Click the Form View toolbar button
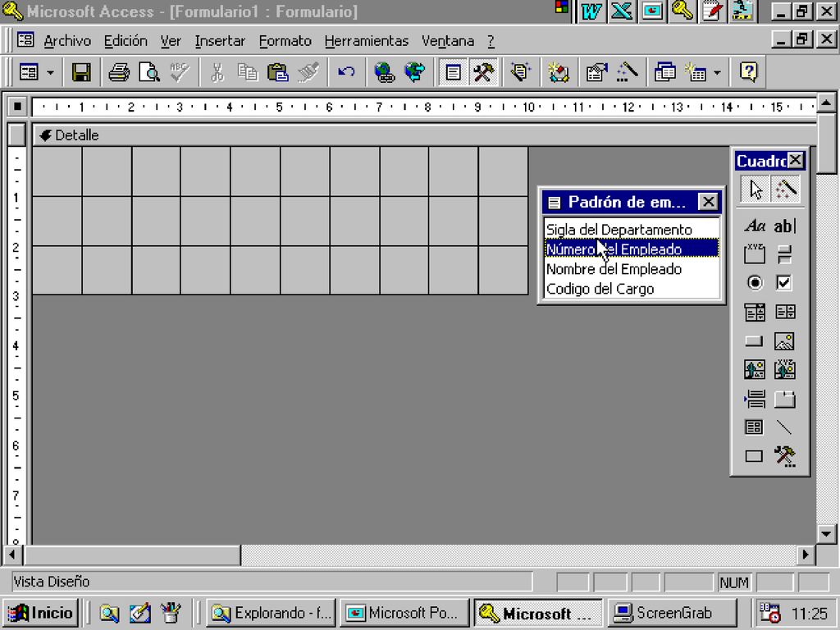This screenshot has width=840, height=630. pos(29,72)
